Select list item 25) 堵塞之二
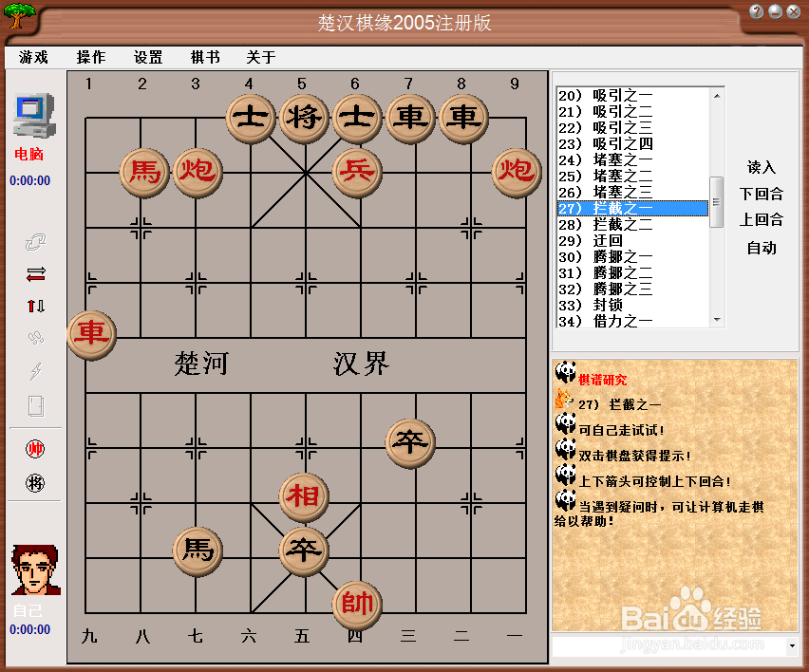Viewport: 809px width, 672px height. (x=632, y=177)
